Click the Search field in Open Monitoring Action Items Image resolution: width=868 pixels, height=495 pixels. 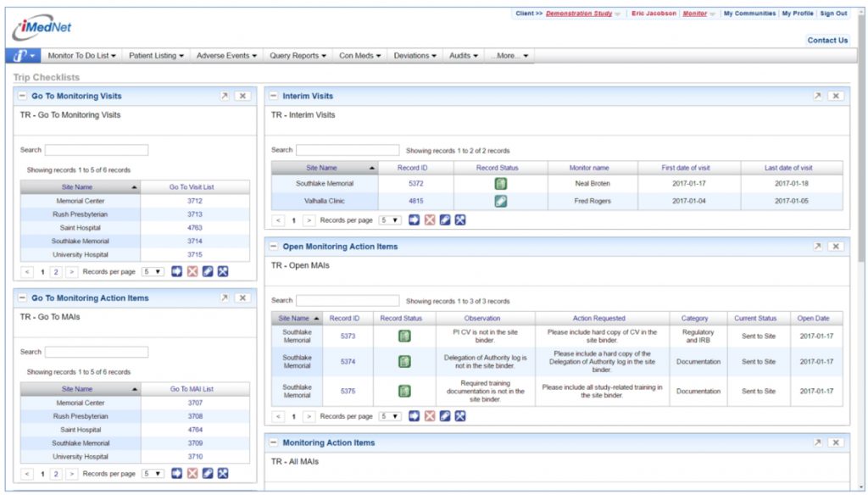[348, 301]
